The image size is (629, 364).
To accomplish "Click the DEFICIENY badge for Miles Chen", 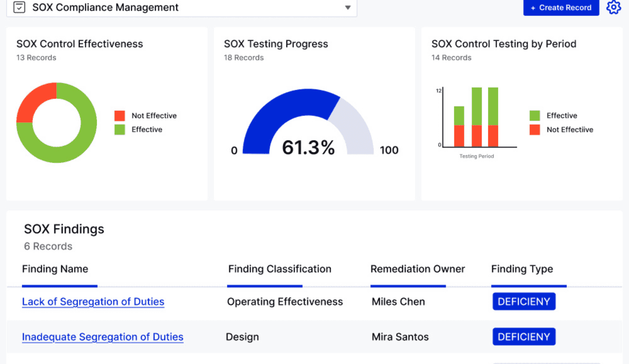I will point(524,301).
